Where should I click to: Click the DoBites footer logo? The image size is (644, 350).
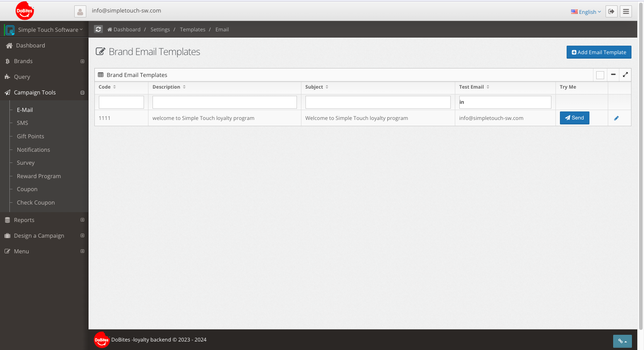(x=102, y=340)
